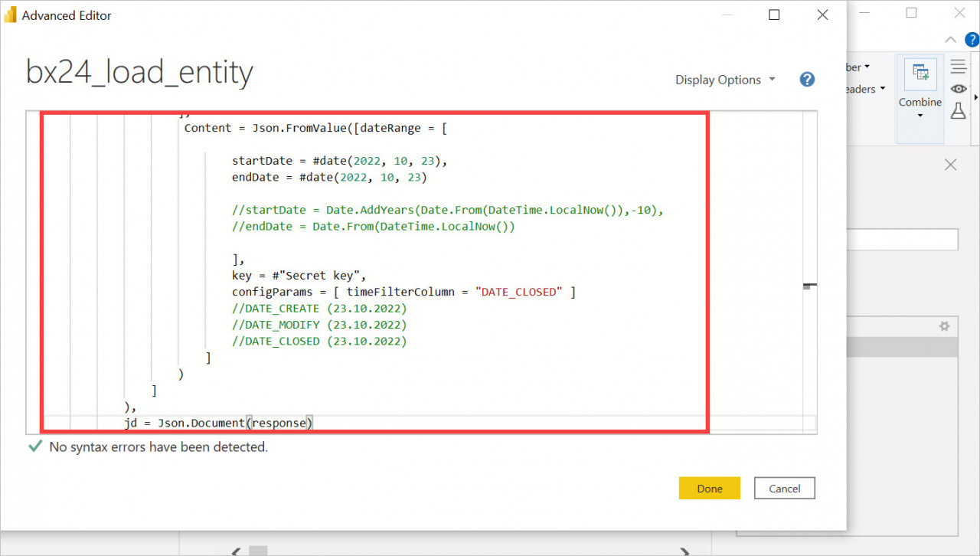Open the blue Help icon at top right
Screen dimensions: 980x556
coord(972,39)
